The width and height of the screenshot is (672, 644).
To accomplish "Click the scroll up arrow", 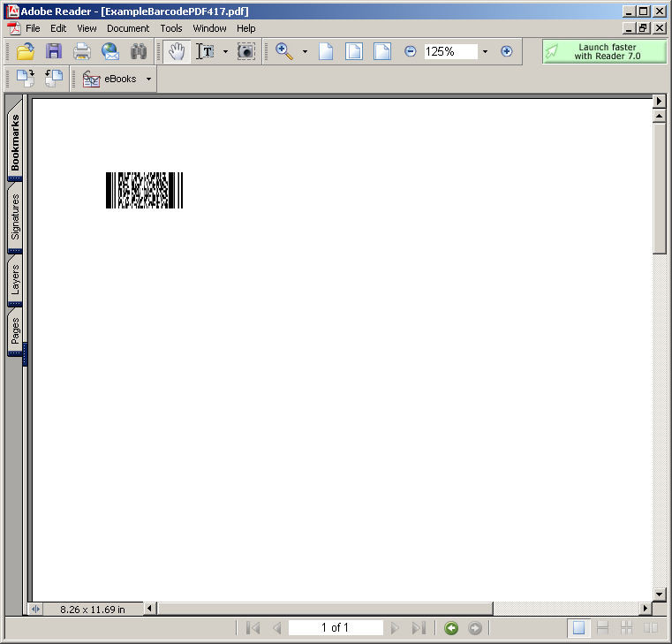I will (659, 116).
